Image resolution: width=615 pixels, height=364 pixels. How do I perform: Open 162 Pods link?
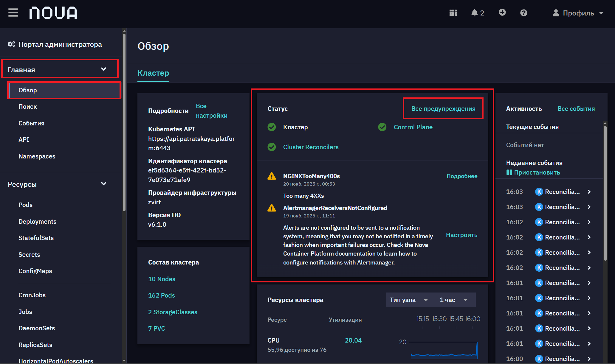161,295
